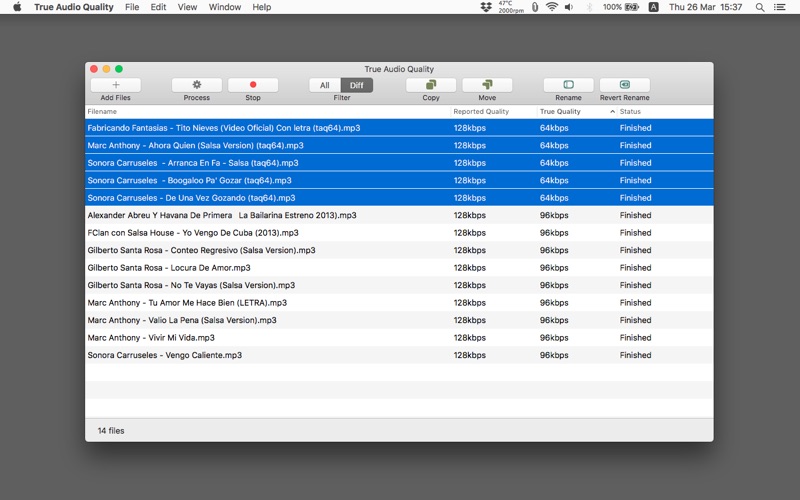Open Notification Center list icon
The height and width of the screenshot is (500, 800).
780,7
